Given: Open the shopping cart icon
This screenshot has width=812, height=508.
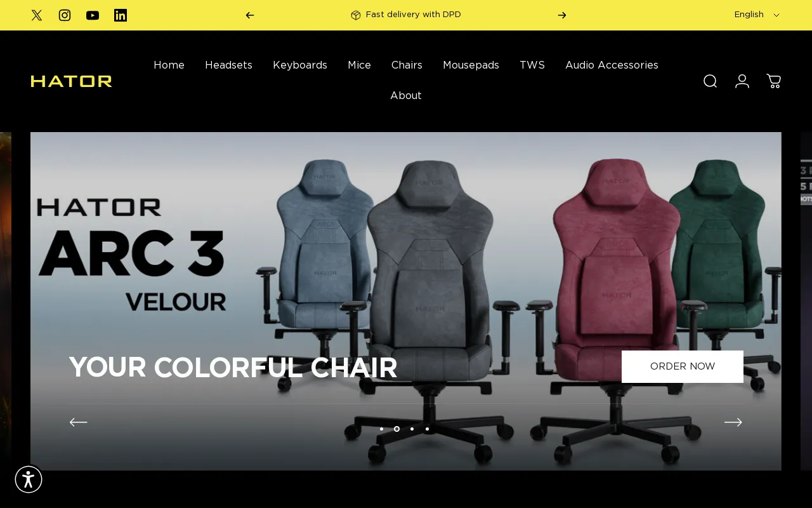Looking at the screenshot, I should 774,81.
